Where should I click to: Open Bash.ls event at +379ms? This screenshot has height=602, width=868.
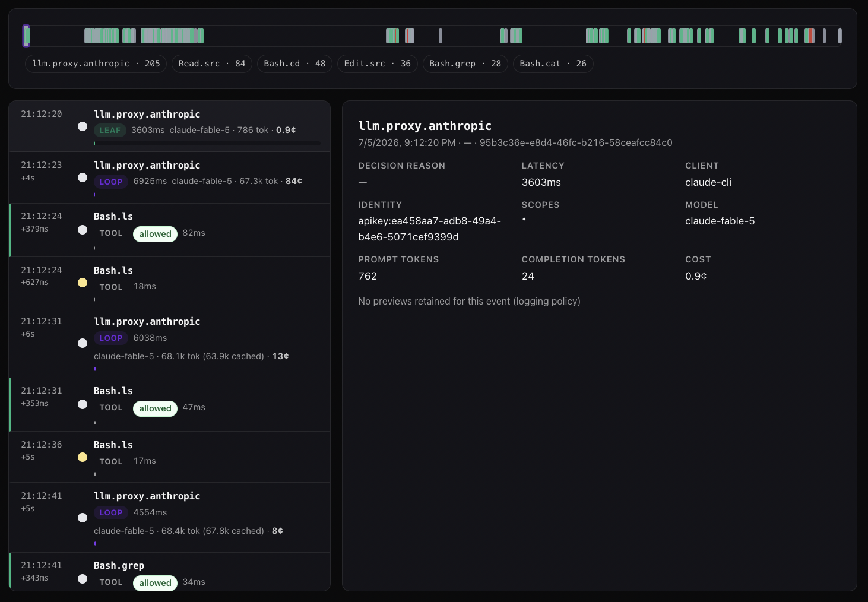pos(169,230)
